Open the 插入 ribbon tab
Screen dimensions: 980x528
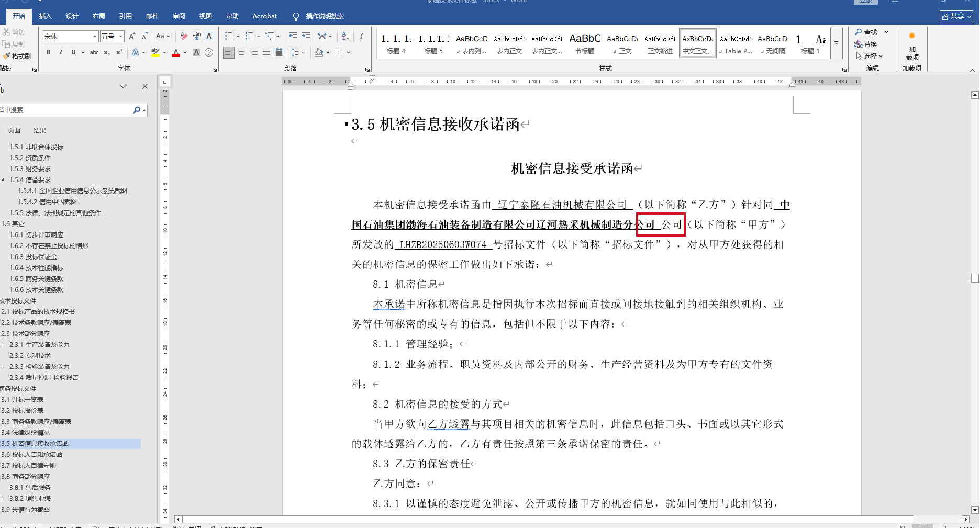46,16
